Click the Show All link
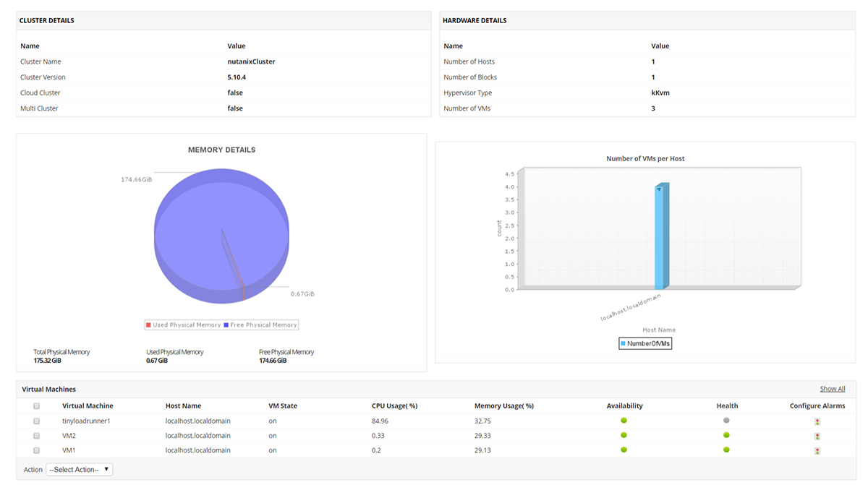Viewport: 868px width, 485px height. (832, 388)
